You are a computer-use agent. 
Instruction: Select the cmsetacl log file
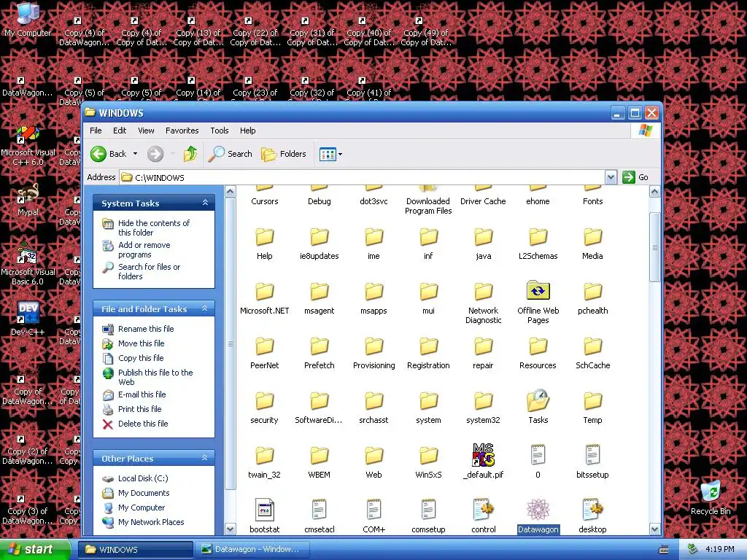[320, 510]
